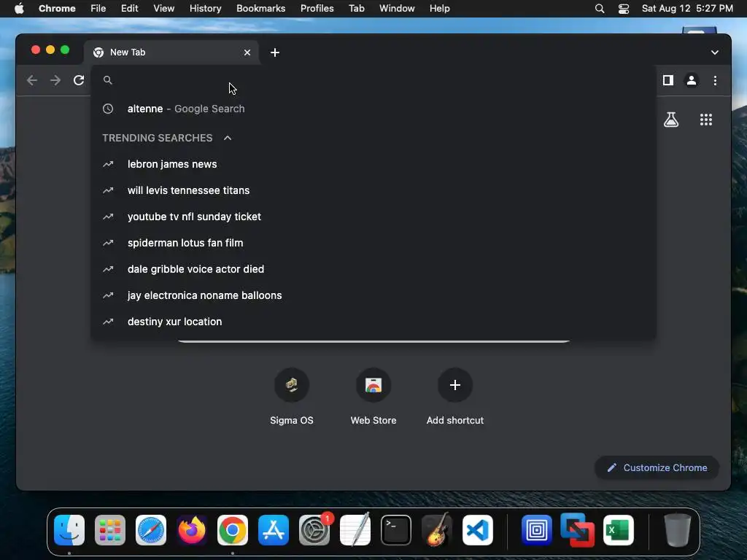The height and width of the screenshot is (560, 747).
Task: Open the Profiles menu
Action: pos(317,9)
